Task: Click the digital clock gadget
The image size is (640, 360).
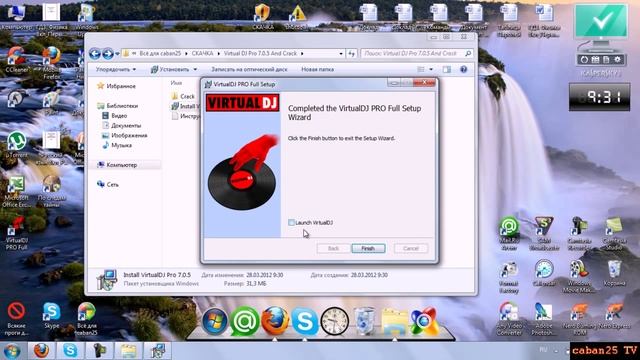Action: click(x=599, y=97)
